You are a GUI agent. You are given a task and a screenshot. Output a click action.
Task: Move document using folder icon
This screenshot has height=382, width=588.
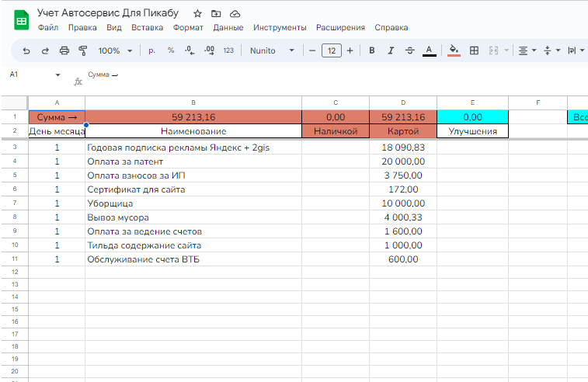point(216,13)
